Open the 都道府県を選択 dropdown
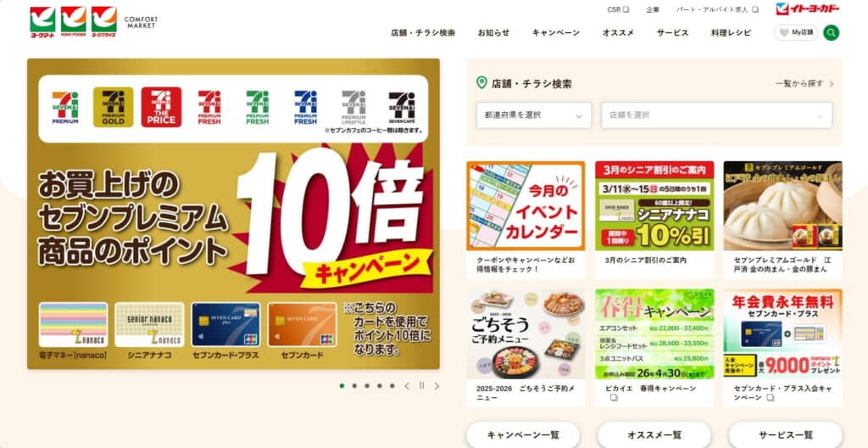The width and height of the screenshot is (868, 448). pos(534,115)
